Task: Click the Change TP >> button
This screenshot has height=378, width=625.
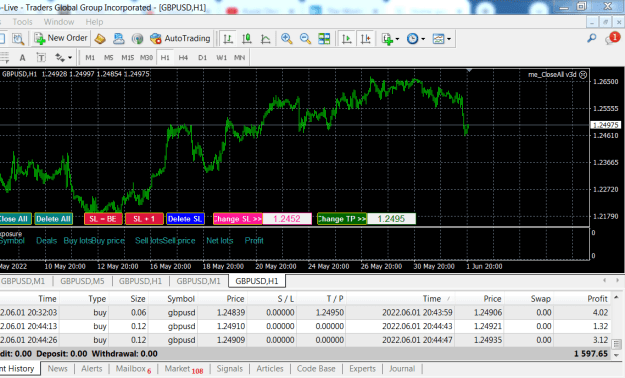Action: coord(342,219)
